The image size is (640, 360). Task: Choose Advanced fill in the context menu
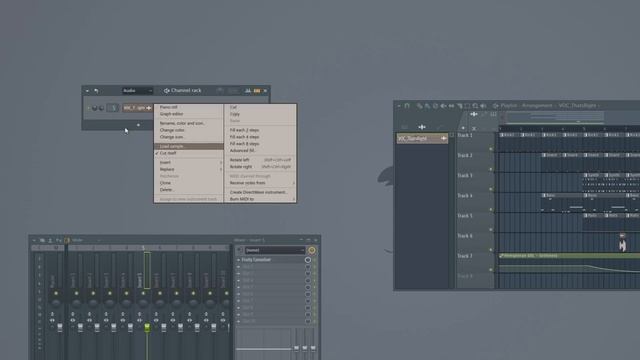pyautogui.click(x=260, y=151)
